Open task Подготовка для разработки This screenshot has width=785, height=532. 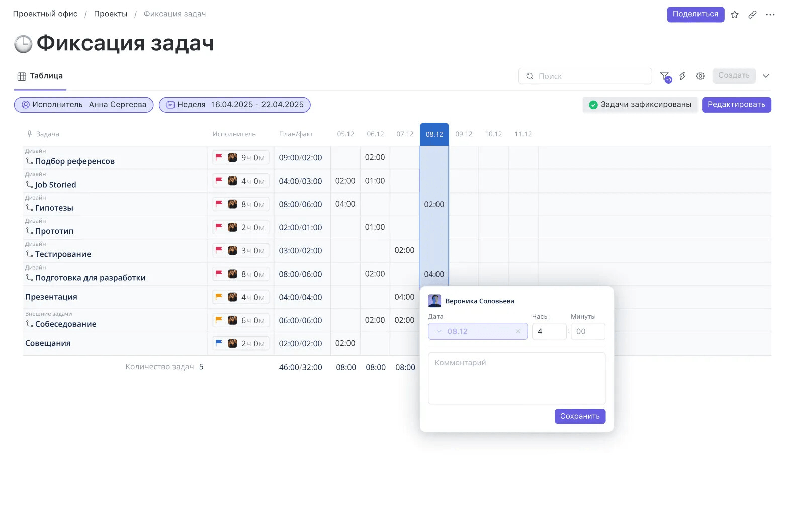click(x=91, y=278)
